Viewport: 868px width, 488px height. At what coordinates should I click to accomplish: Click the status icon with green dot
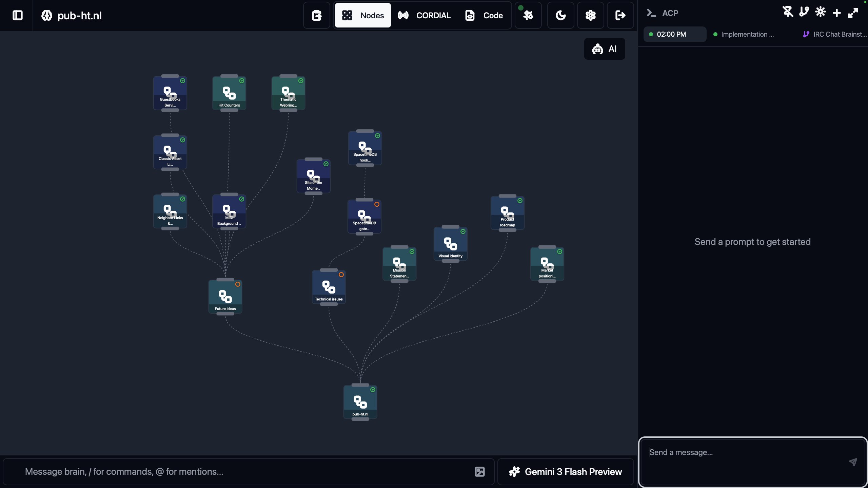coord(528,15)
